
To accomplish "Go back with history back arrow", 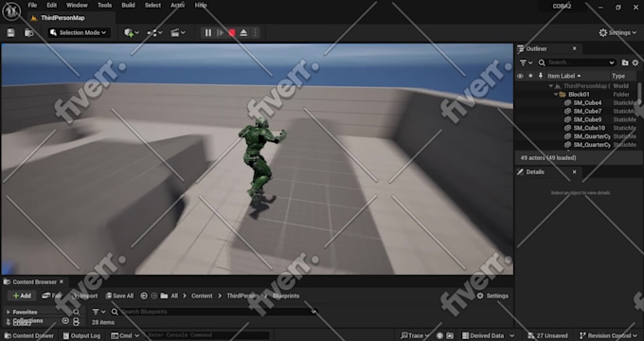I will pos(144,296).
